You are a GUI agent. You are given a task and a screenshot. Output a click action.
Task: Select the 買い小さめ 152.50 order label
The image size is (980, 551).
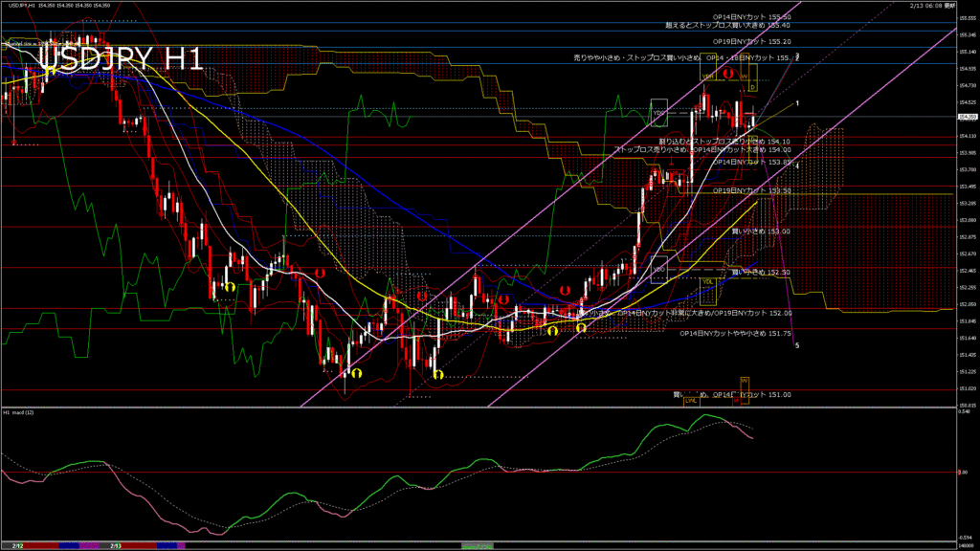pos(761,272)
